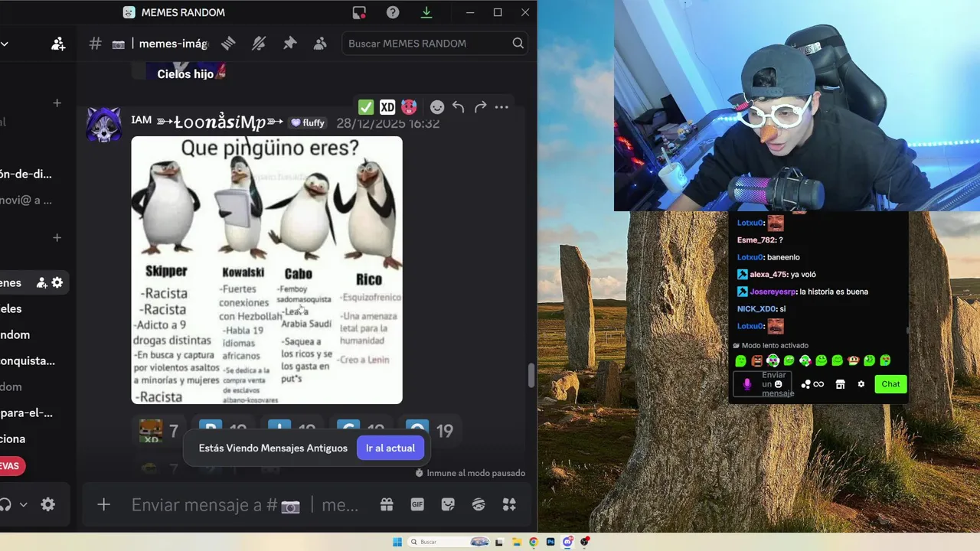Viewport: 980px width, 551px height.
Task: React with the red devil face emoji
Action: pos(409,107)
